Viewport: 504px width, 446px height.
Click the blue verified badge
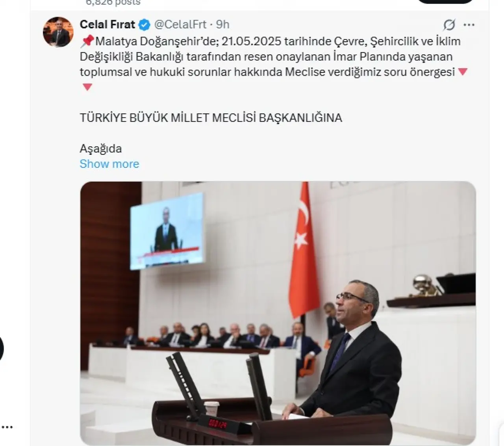tap(145, 25)
